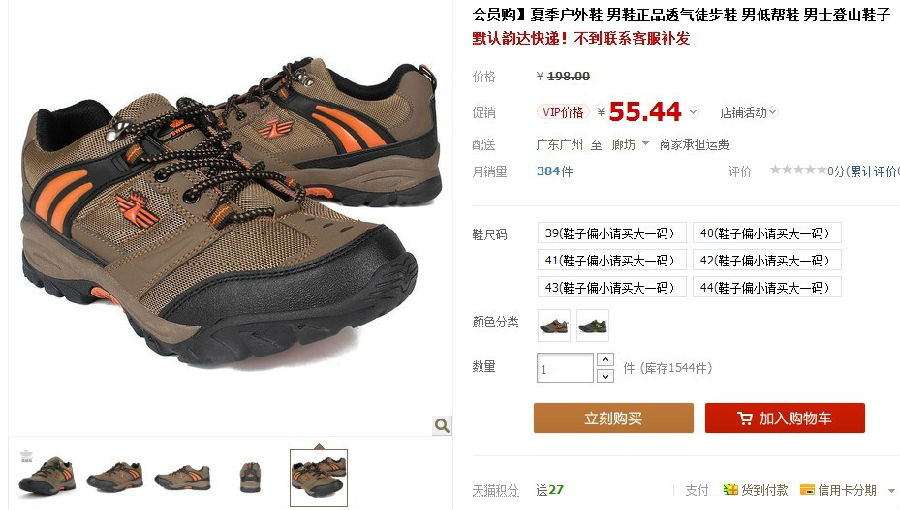Click the magnifier zoom icon on product image

point(441,426)
